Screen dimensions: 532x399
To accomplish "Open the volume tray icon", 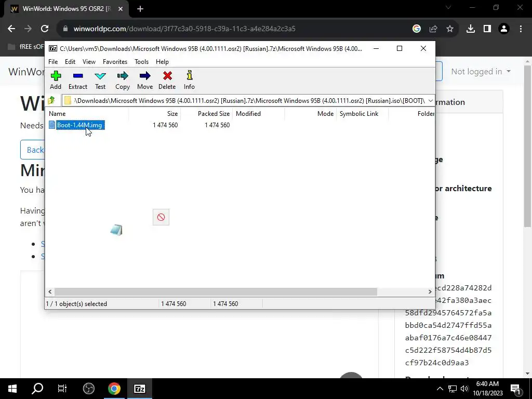I will [x=464, y=389].
